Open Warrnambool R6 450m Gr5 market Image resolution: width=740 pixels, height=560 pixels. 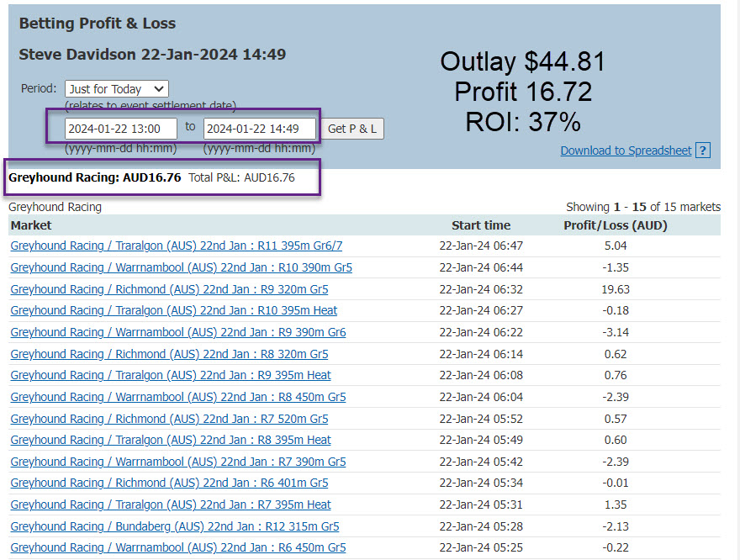pyautogui.click(x=177, y=547)
